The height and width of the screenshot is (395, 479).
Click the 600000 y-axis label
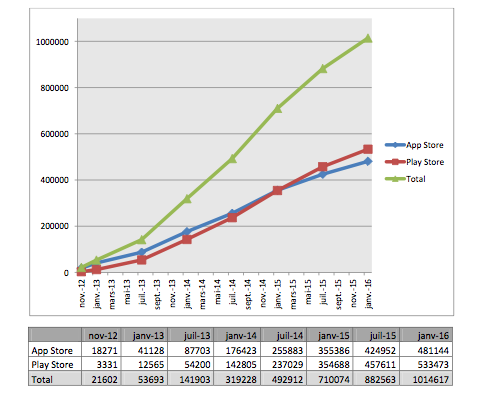[55, 134]
